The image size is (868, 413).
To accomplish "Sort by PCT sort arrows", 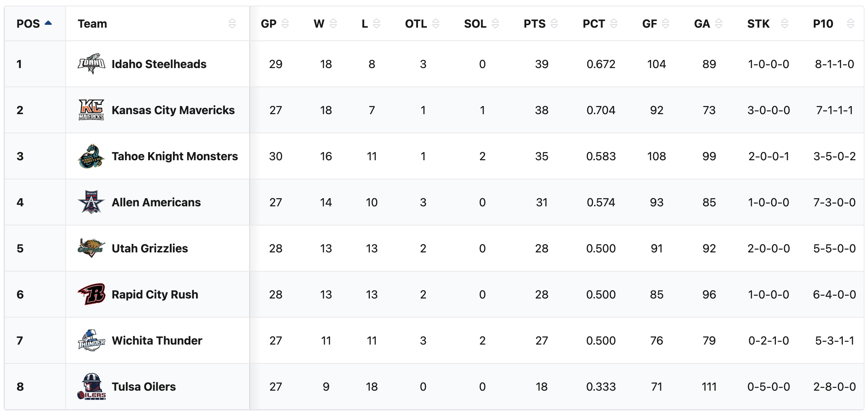I will (x=614, y=24).
